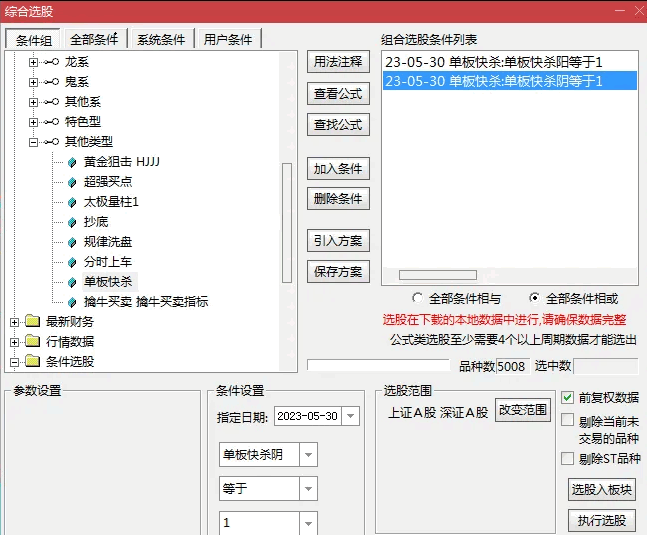Click the 加入条件 button
The height and width of the screenshot is (535, 647).
click(338, 169)
